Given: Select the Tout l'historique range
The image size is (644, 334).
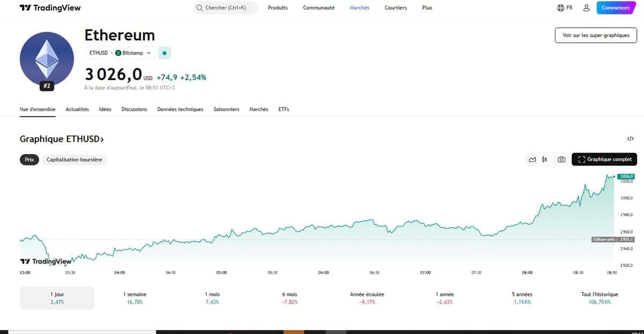Looking at the screenshot, I should click(599, 298).
